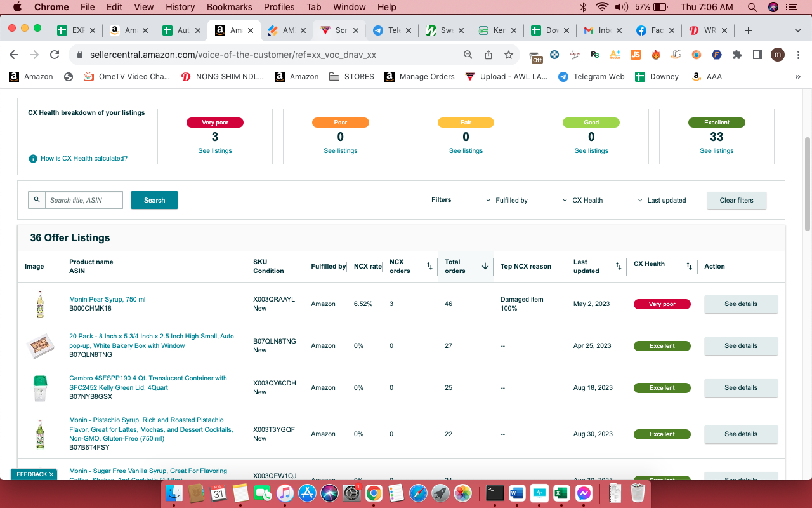812x508 pixels.
Task: Click the Search title, ASIN input field
Action: (x=84, y=200)
